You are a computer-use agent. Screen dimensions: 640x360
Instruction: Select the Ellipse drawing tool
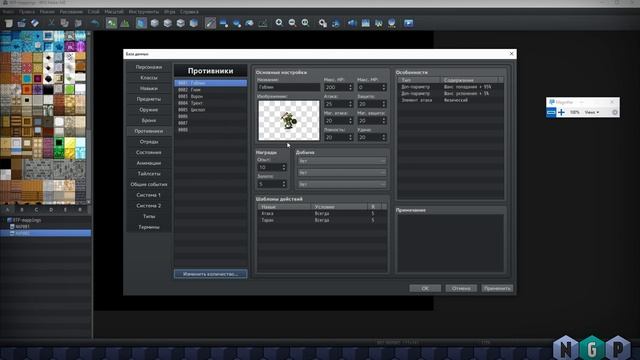pyautogui.click(x=237, y=23)
